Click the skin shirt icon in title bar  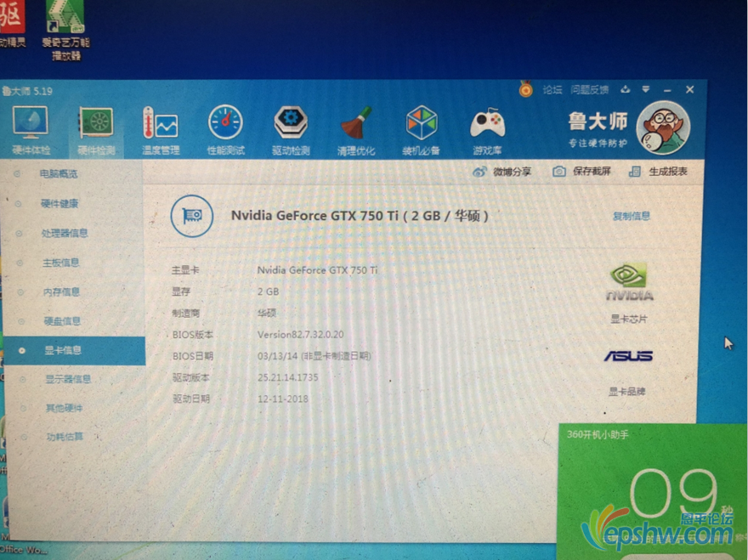point(626,89)
